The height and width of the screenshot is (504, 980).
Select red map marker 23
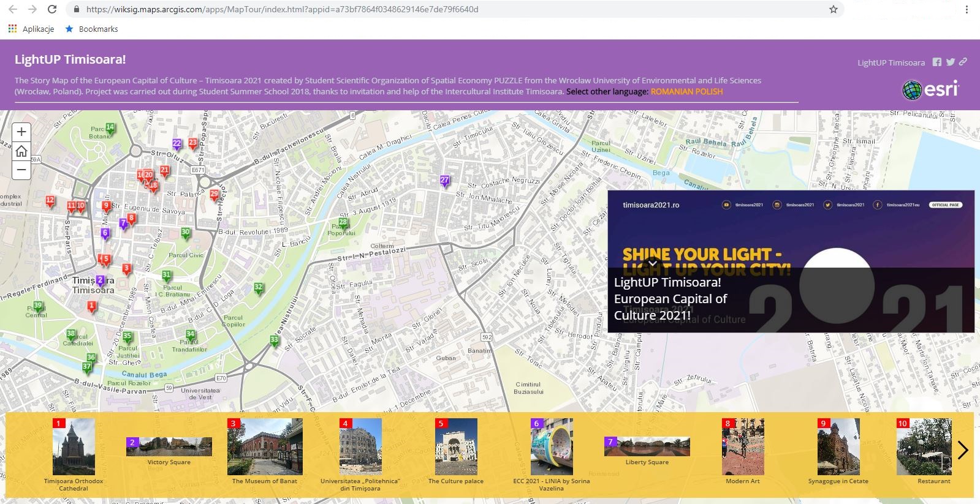pyautogui.click(x=192, y=144)
